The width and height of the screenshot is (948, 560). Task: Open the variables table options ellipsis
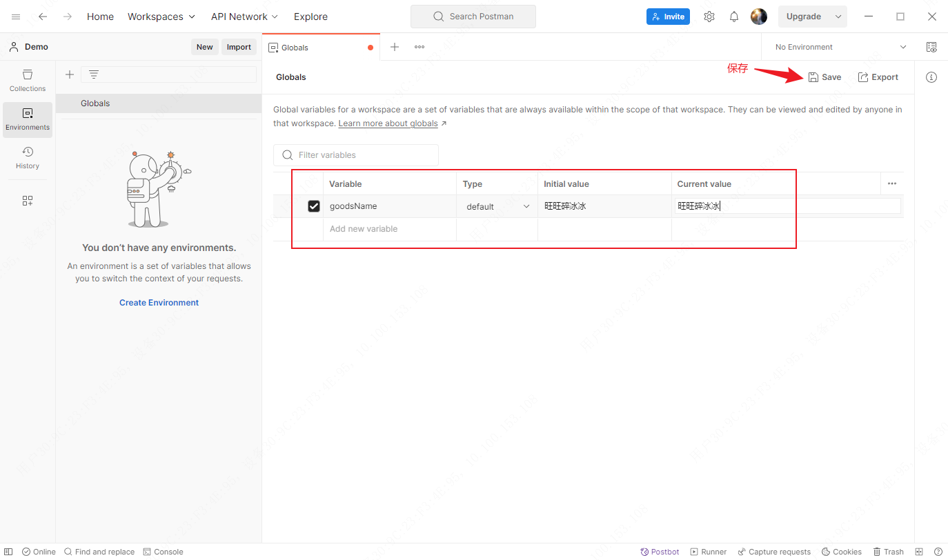(x=892, y=183)
